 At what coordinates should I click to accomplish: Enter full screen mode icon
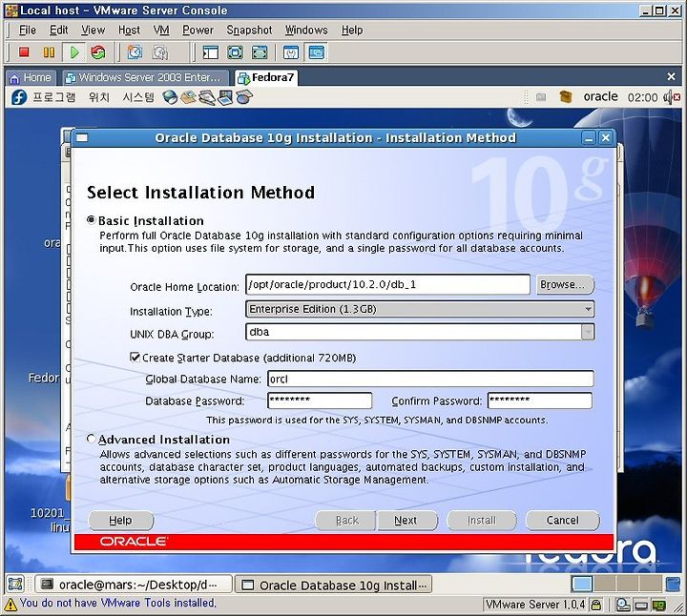click(235, 52)
